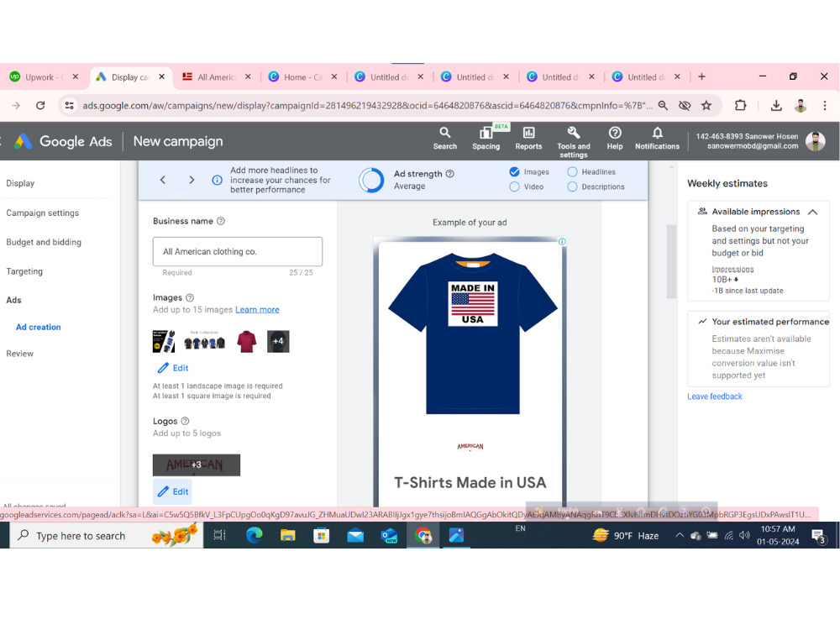Open the weather widget showing 90°F Haze
Image resolution: width=840 pixels, height=630 pixels.
click(x=626, y=535)
